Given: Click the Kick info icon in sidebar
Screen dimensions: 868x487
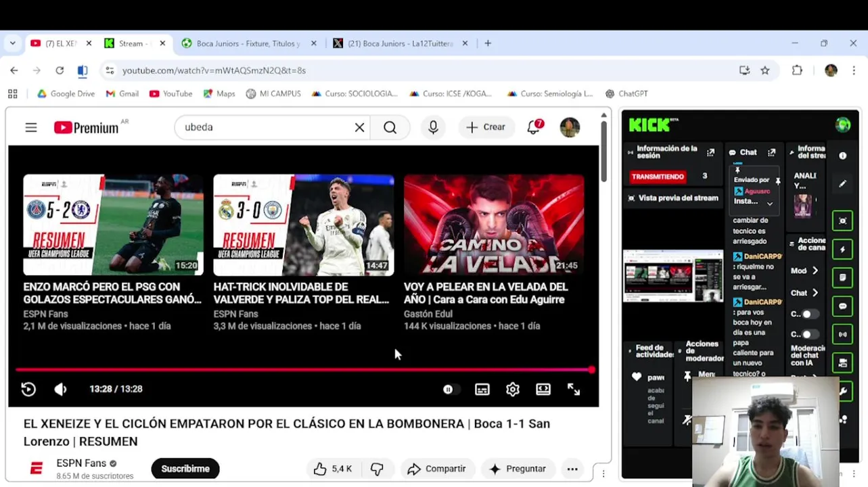Looking at the screenshot, I should [x=843, y=156].
